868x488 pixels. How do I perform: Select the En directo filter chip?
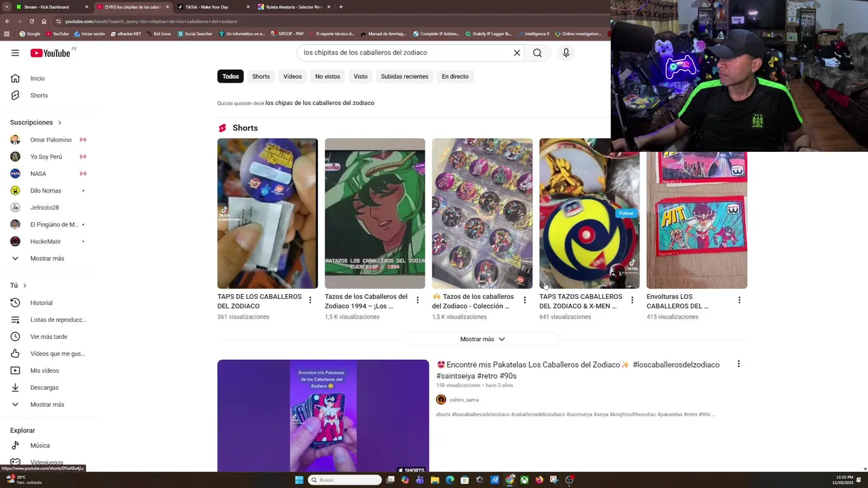(x=455, y=77)
